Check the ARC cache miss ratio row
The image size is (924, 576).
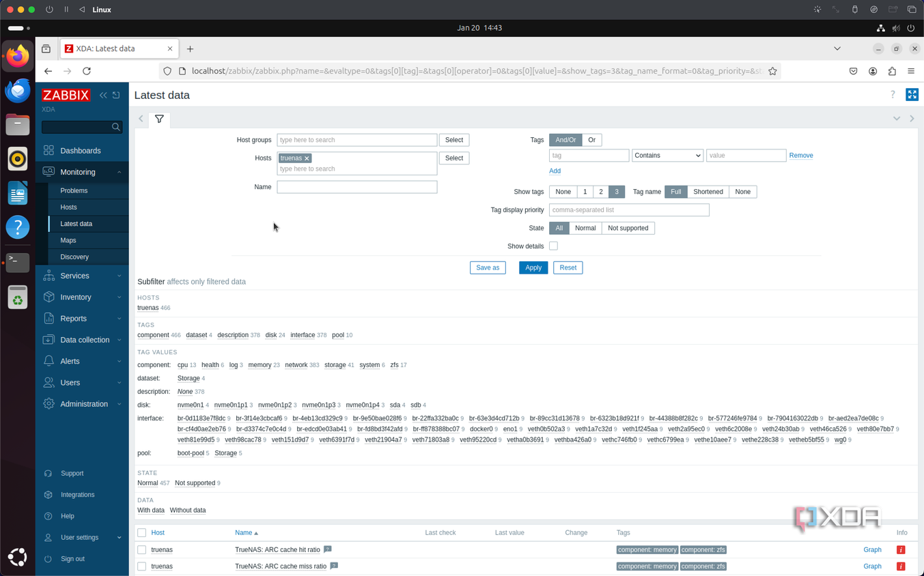[142, 566]
